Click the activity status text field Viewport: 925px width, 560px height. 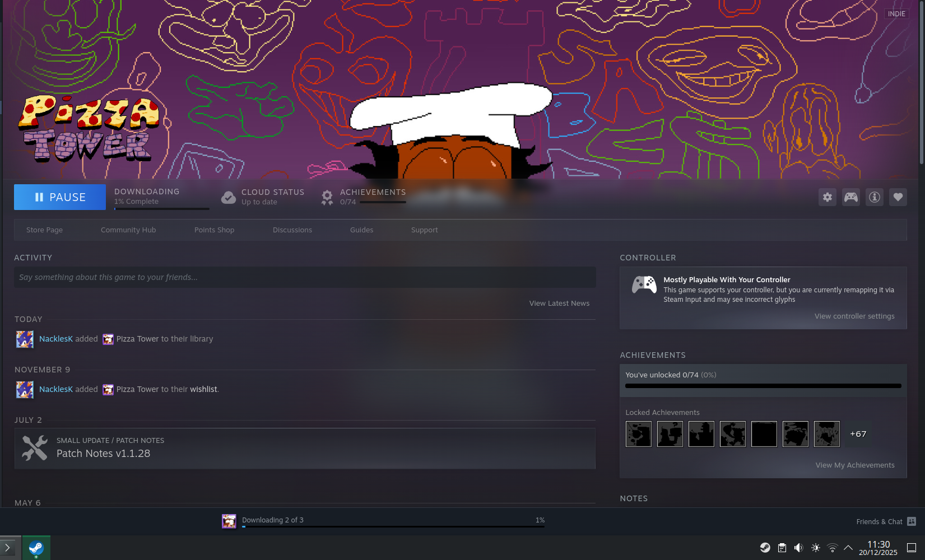tap(305, 277)
